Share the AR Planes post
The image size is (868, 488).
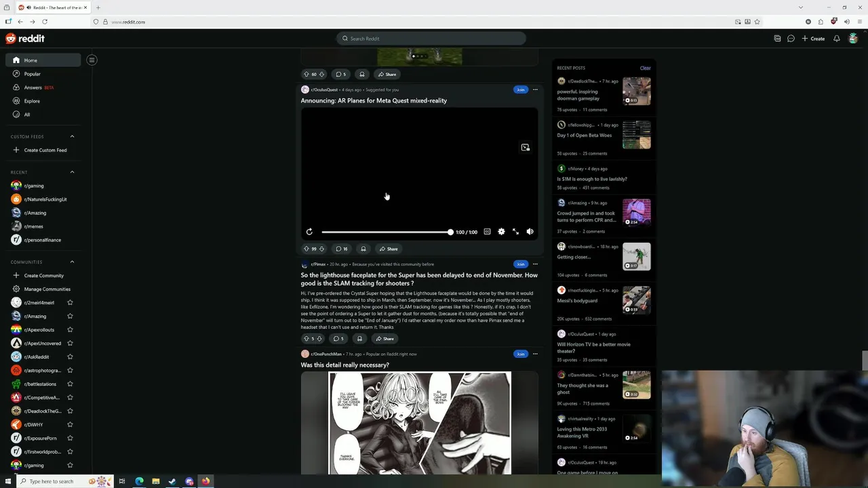(x=389, y=249)
